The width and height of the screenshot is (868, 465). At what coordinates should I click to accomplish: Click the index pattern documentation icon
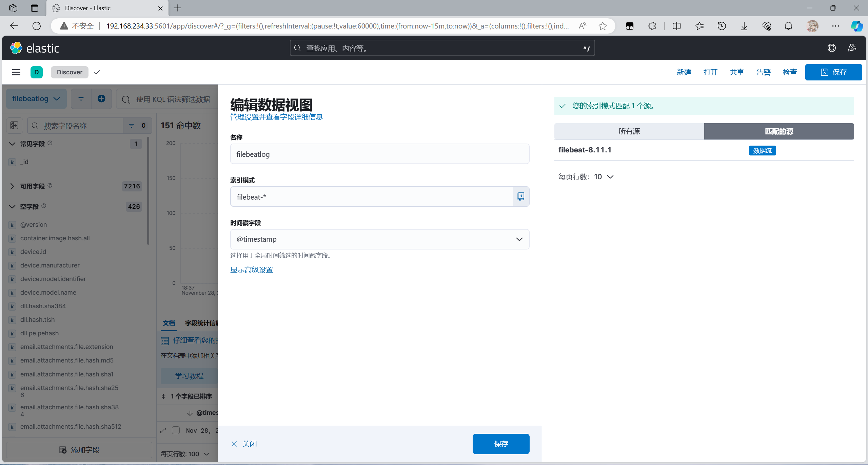[521, 197]
